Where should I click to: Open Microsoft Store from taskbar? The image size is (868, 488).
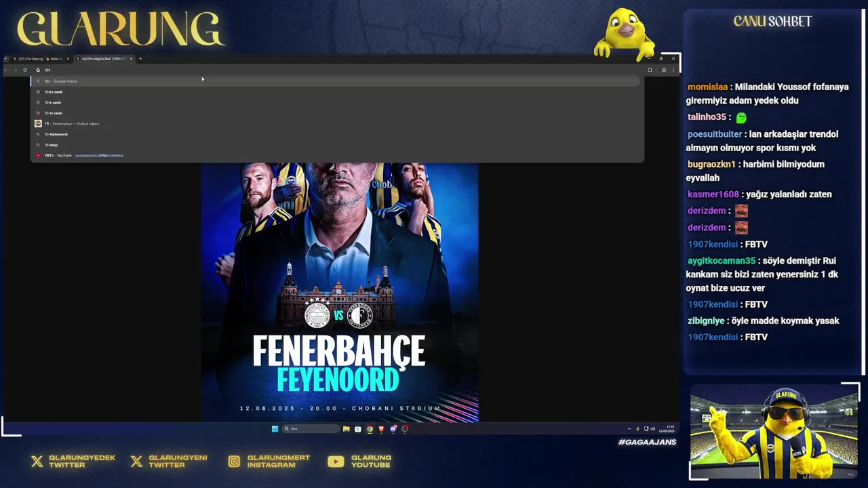pos(357,428)
